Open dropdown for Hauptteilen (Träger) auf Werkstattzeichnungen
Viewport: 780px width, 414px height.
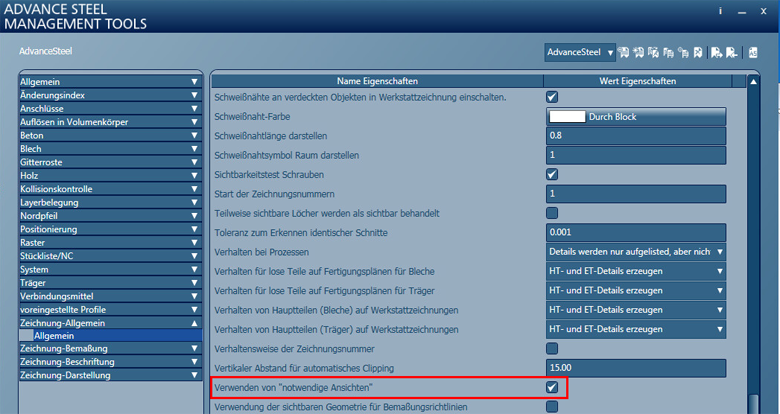pos(636,329)
